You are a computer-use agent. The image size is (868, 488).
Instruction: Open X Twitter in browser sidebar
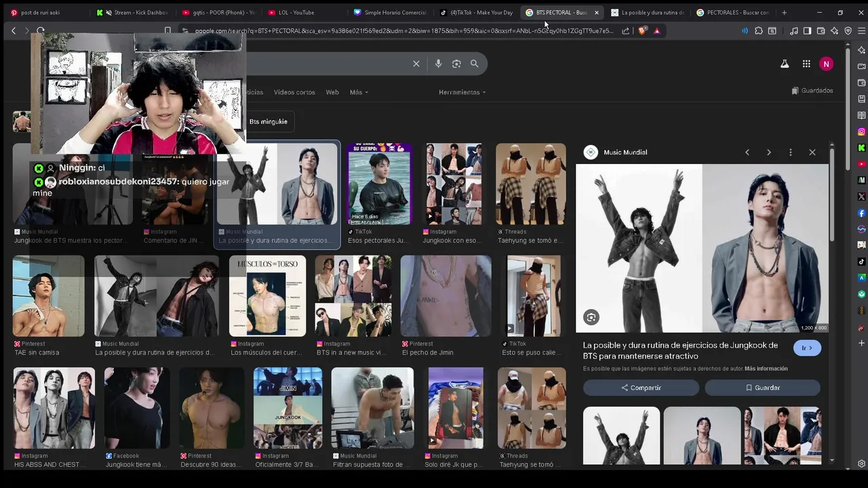[862, 197]
